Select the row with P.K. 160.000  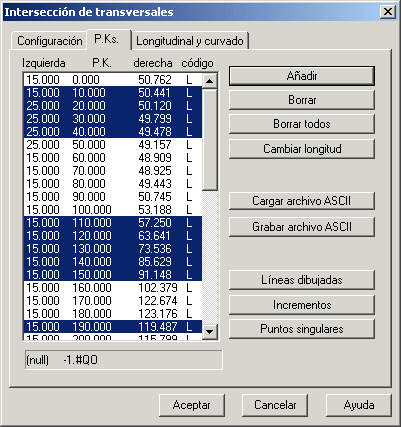(x=113, y=288)
